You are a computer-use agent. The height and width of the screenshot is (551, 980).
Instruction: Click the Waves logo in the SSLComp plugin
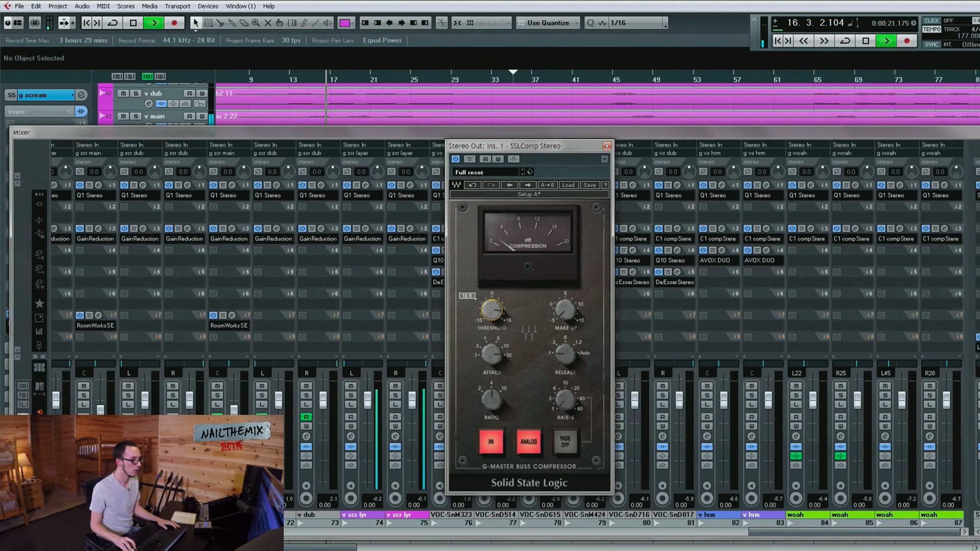click(x=456, y=185)
